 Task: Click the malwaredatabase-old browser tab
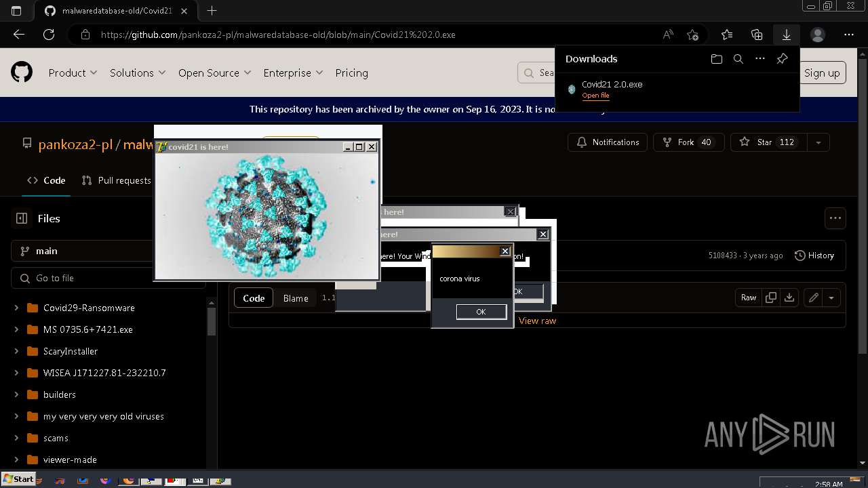tap(117, 11)
